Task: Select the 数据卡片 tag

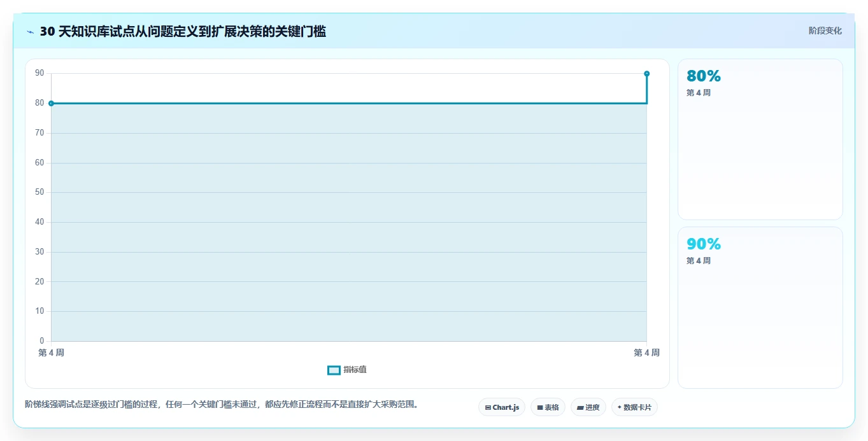Action: pyautogui.click(x=634, y=407)
